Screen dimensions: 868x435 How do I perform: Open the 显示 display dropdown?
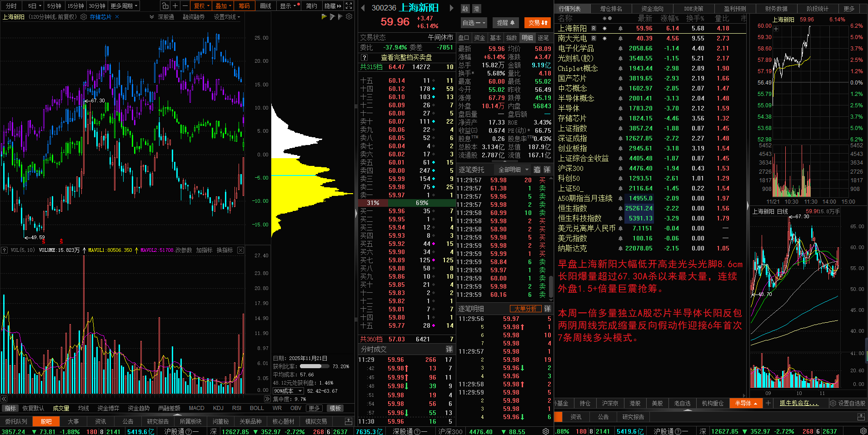(289, 6)
